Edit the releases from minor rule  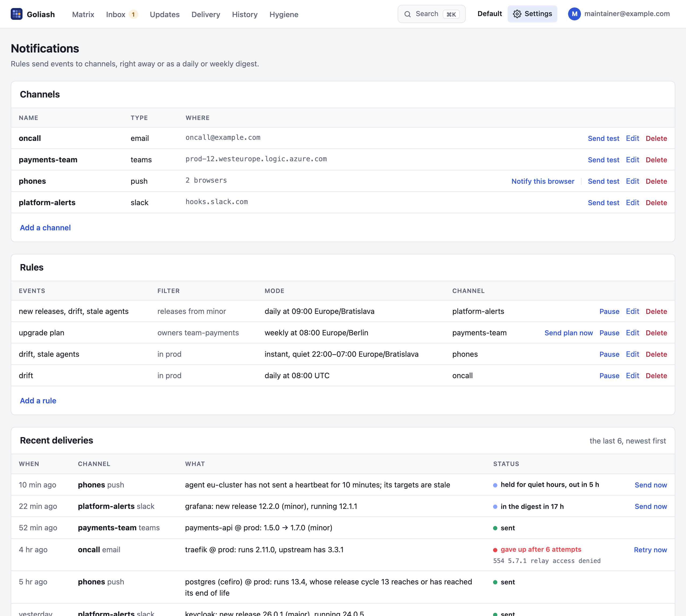(632, 311)
